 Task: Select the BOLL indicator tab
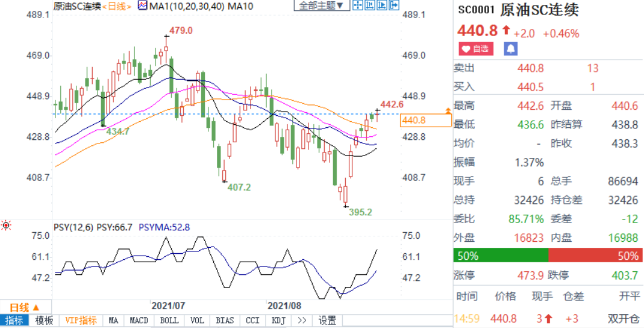point(169,321)
